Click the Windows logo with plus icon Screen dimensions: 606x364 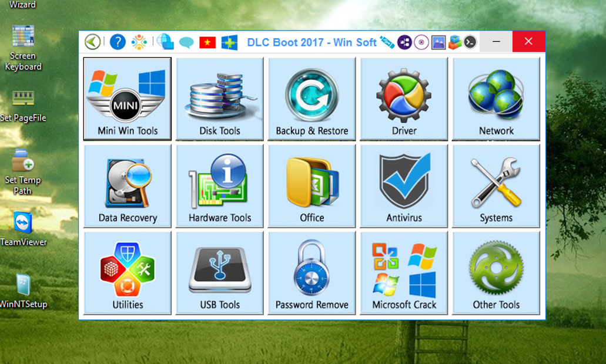229,42
